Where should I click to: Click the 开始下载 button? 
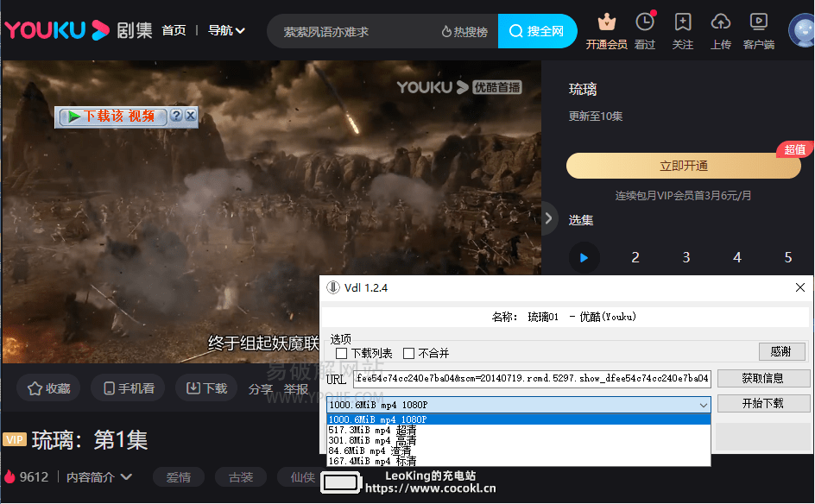click(763, 404)
